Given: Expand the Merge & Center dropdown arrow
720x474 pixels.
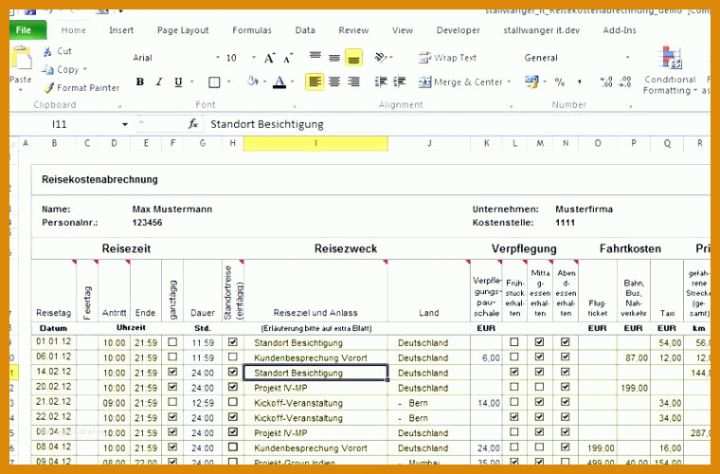Looking at the screenshot, I should click(509, 82).
